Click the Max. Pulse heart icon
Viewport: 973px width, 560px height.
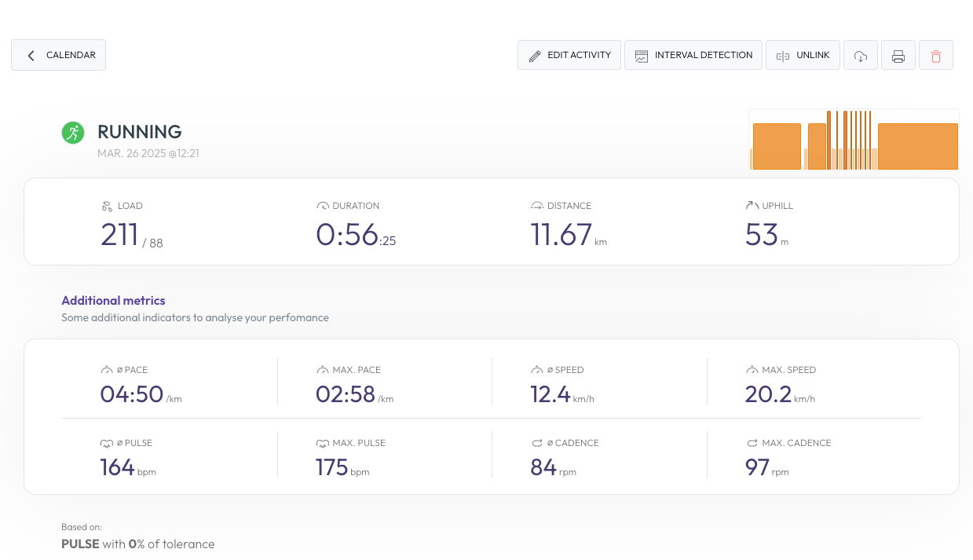pyautogui.click(x=322, y=443)
